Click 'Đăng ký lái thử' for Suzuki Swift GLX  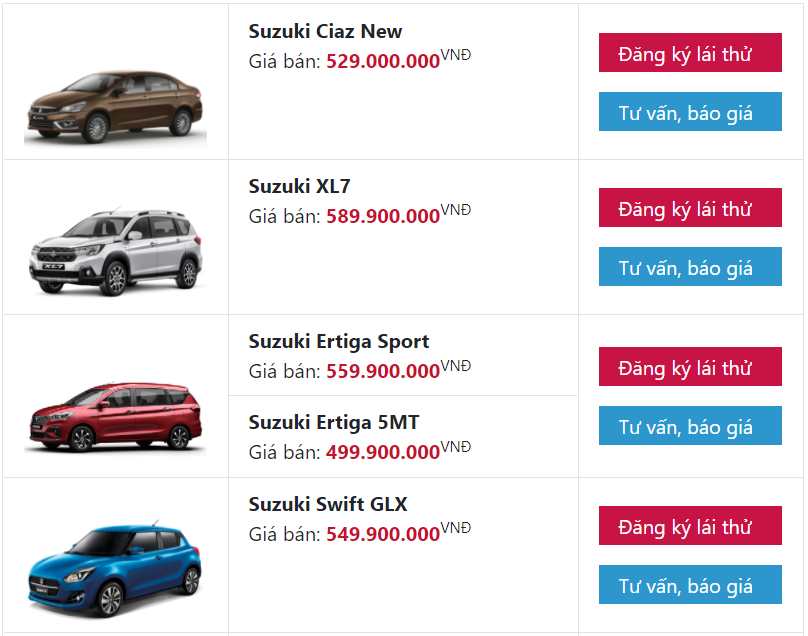[x=690, y=526]
